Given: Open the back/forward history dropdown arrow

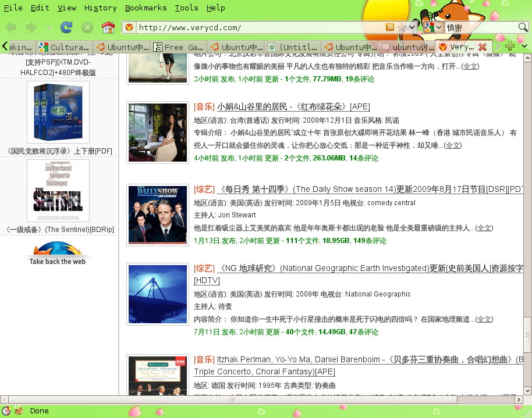Looking at the screenshot, I should pyautogui.click(x=49, y=27).
